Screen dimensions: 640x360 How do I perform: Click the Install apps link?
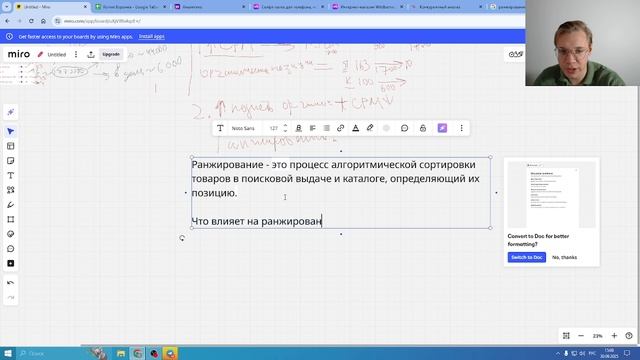151,36
